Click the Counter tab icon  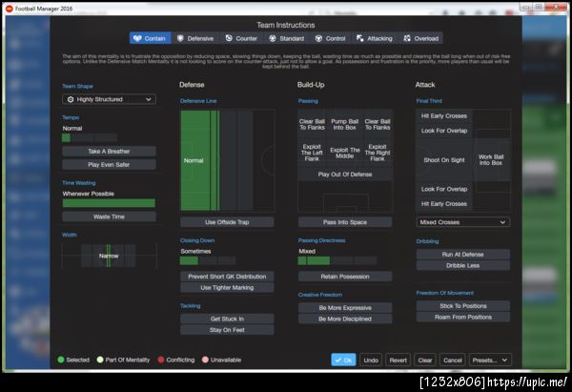click(229, 38)
